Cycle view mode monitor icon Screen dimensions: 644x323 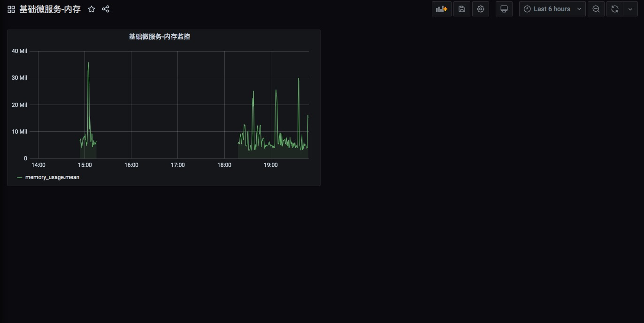(x=504, y=9)
